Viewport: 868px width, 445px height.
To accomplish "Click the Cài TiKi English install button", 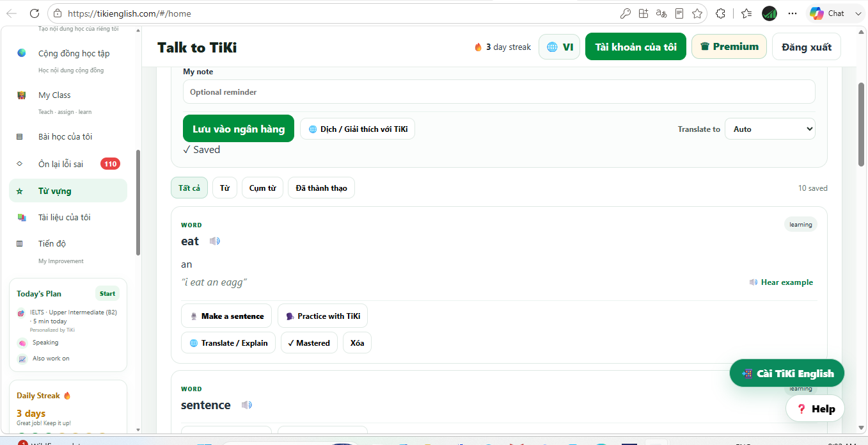I will coord(787,373).
